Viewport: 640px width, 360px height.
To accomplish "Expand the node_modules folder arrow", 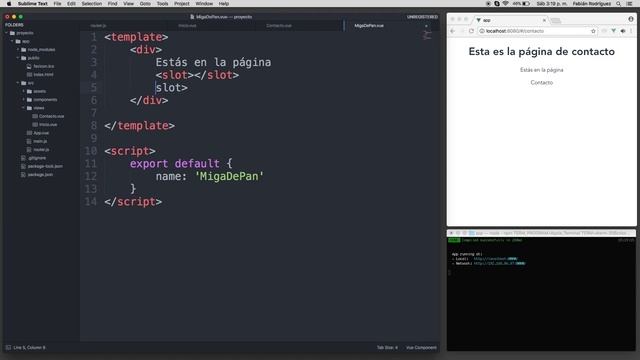I will coord(18,50).
